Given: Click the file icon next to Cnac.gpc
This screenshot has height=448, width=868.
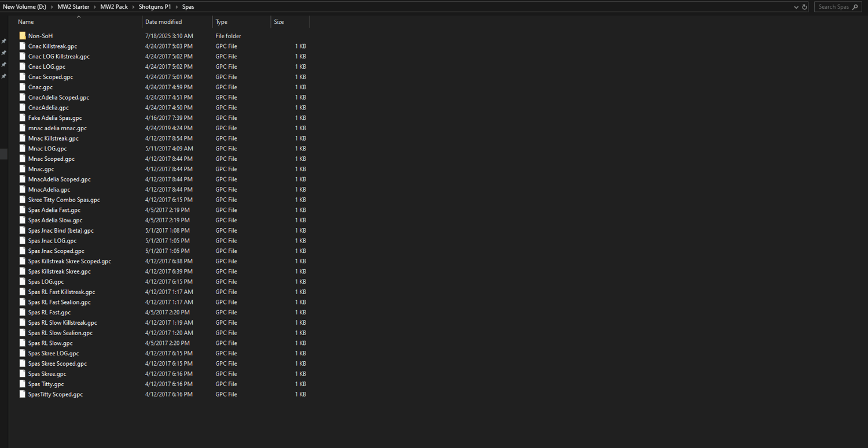Looking at the screenshot, I should point(23,87).
